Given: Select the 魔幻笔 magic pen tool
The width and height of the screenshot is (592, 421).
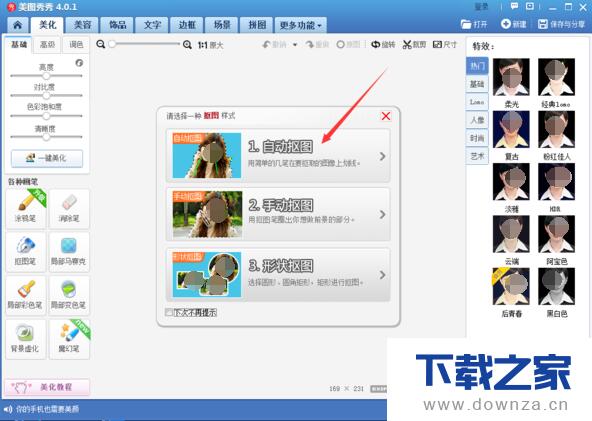Looking at the screenshot, I should point(69,339).
